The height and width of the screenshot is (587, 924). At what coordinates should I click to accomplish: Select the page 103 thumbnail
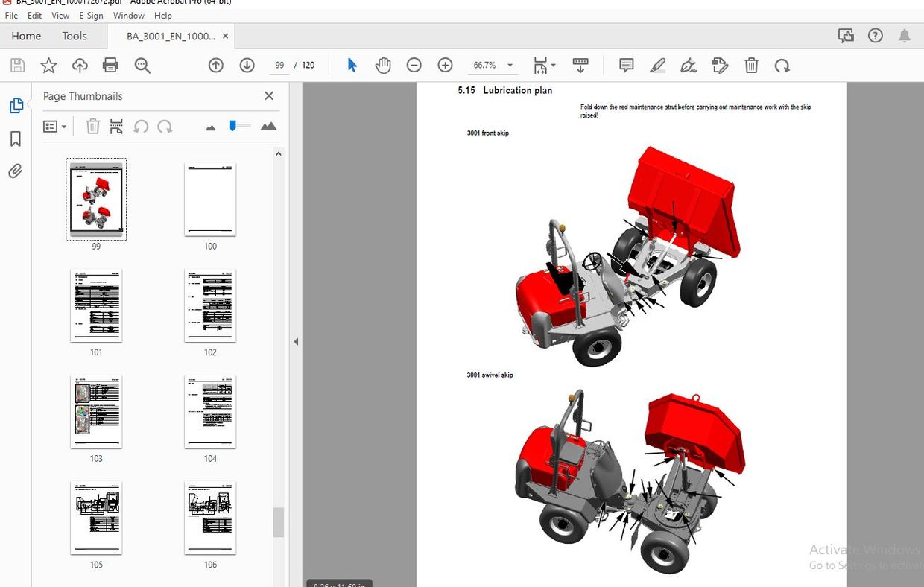(x=96, y=412)
